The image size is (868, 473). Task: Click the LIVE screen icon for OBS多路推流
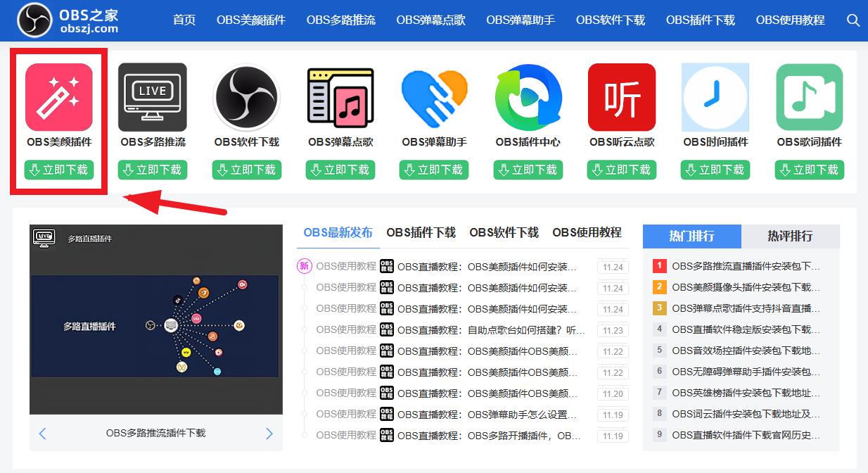[x=153, y=97]
